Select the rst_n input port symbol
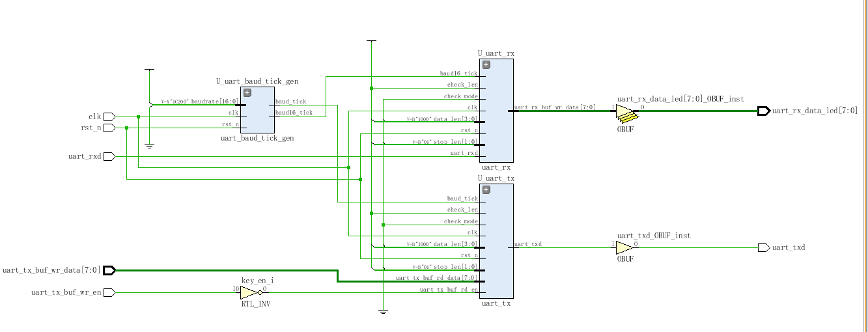Image resolution: width=868 pixels, height=332 pixels. coord(109,128)
